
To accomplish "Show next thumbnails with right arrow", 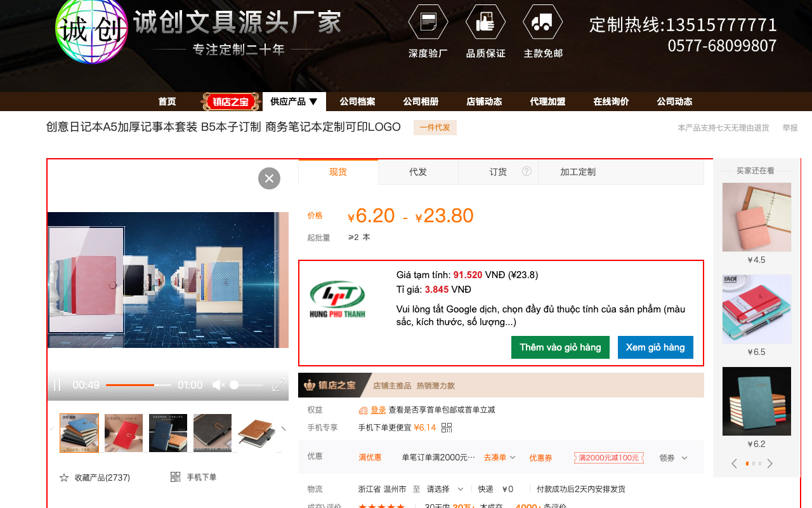I will coord(284,429).
